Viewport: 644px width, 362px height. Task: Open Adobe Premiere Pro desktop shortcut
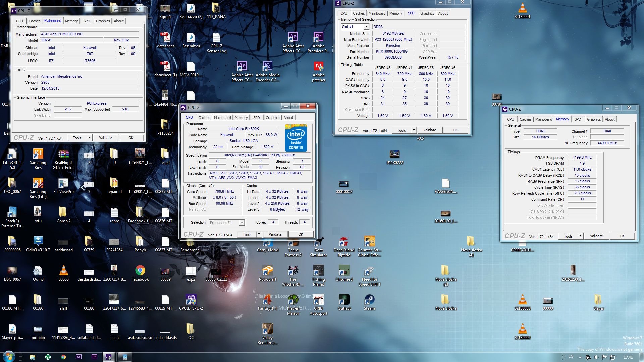[x=318, y=43]
